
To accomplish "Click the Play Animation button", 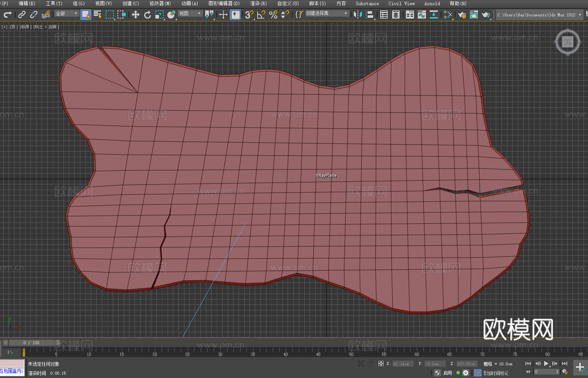I will (546, 364).
